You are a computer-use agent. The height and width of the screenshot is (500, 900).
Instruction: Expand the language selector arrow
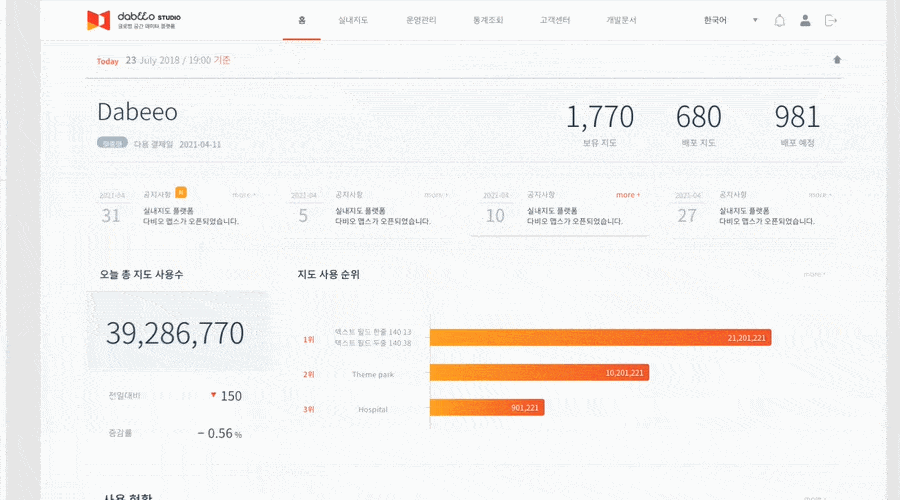755,20
